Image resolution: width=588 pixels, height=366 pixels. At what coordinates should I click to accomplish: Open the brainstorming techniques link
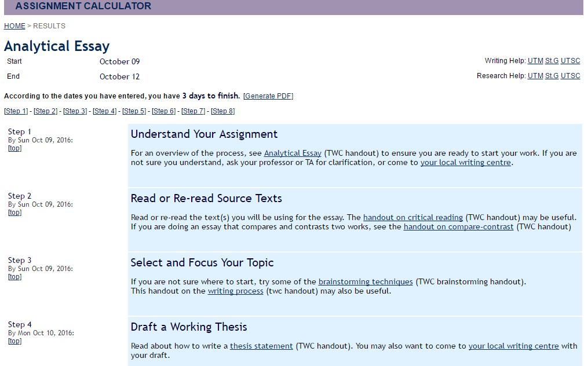(366, 282)
